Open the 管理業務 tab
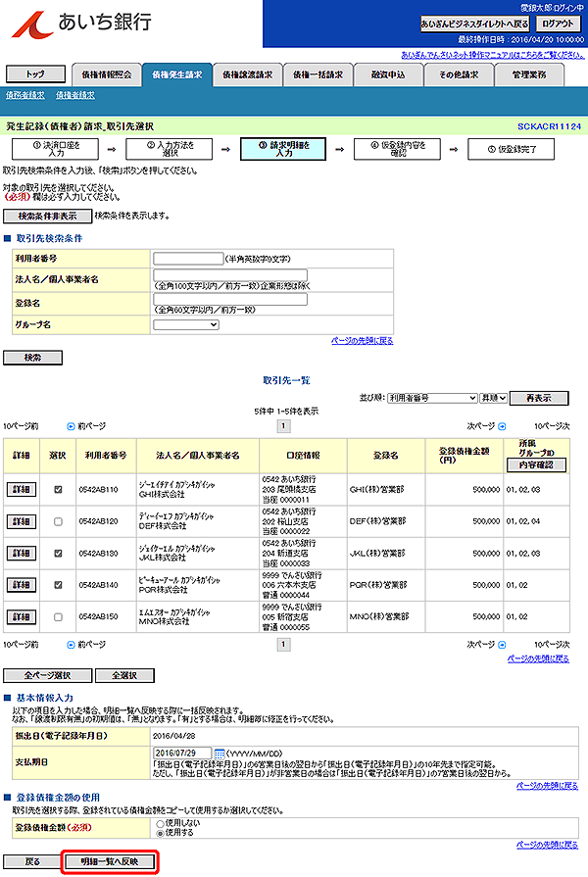588x877 pixels. click(529, 74)
